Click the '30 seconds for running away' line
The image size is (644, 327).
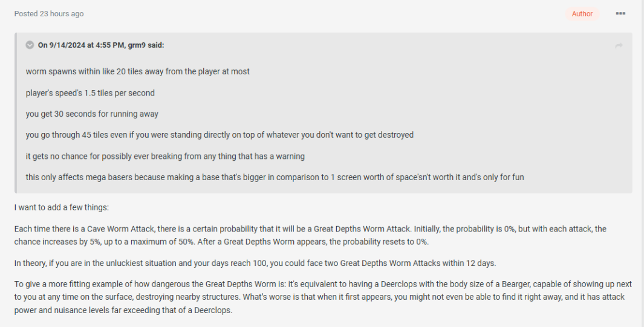[92, 114]
